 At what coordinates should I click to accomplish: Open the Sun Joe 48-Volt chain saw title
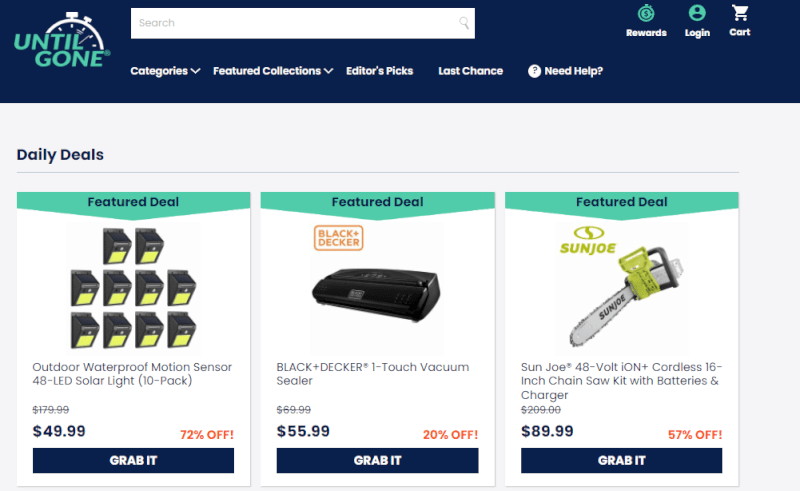(621, 381)
